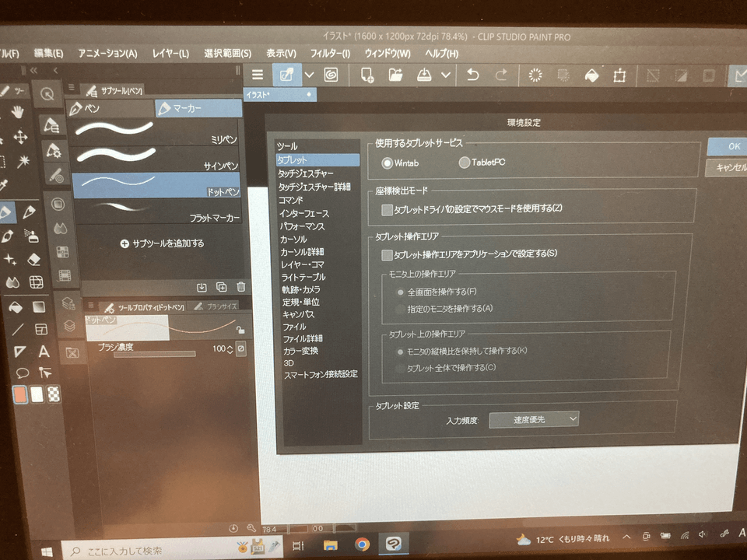
Task: Open Chrome from the taskbar
Action: coord(362,544)
